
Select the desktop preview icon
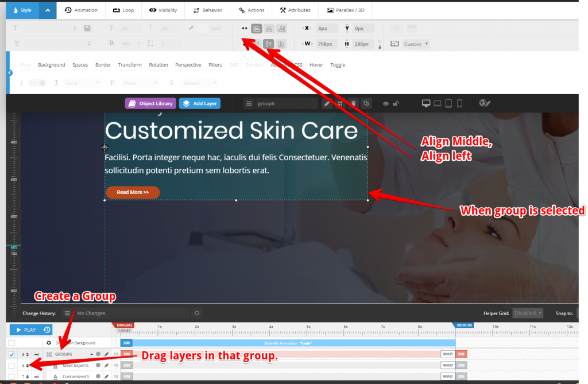click(x=426, y=103)
